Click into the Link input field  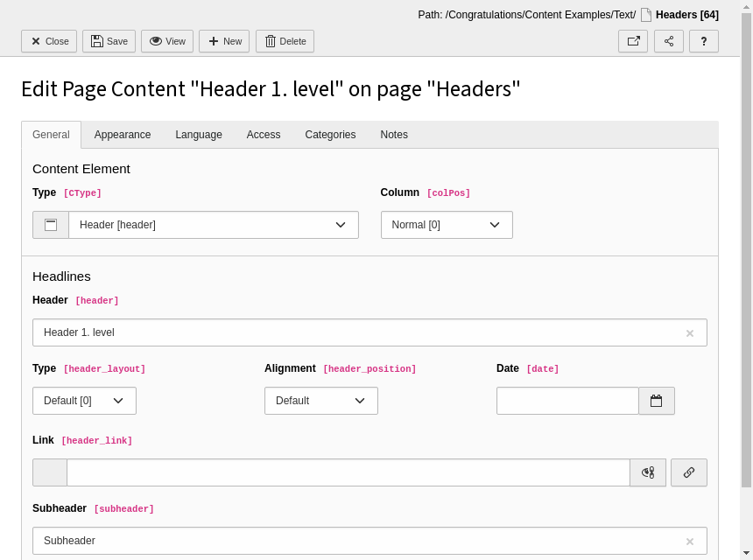pyautogui.click(x=348, y=472)
